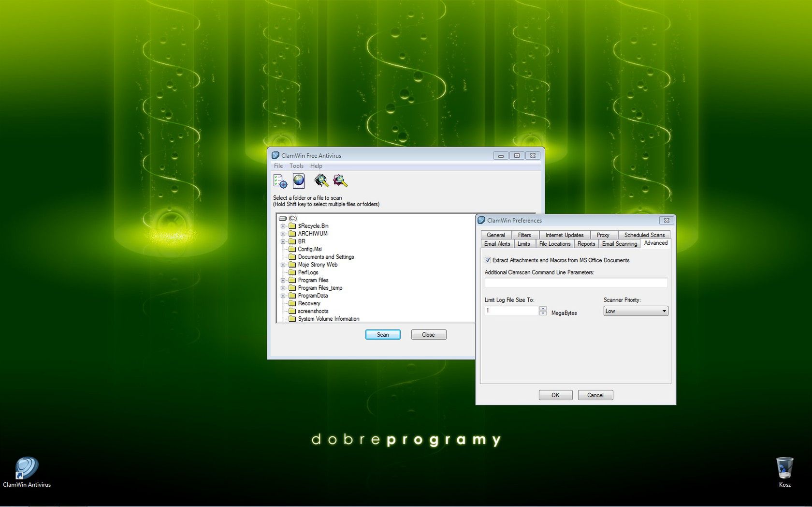The height and width of the screenshot is (507, 812).
Task: Expand the Program Files_temp tree node
Action: 283,288
